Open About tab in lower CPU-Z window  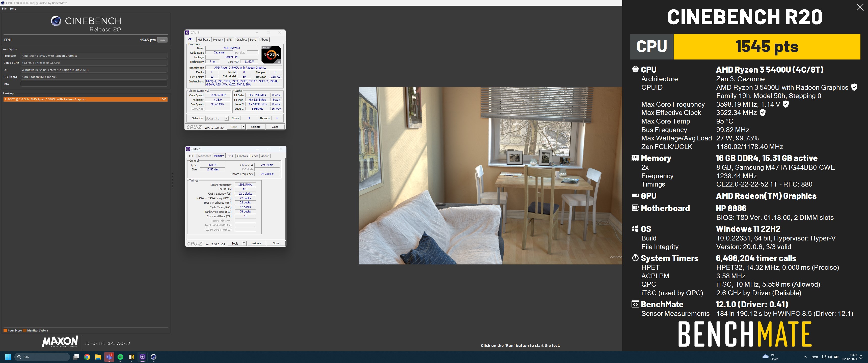point(265,156)
